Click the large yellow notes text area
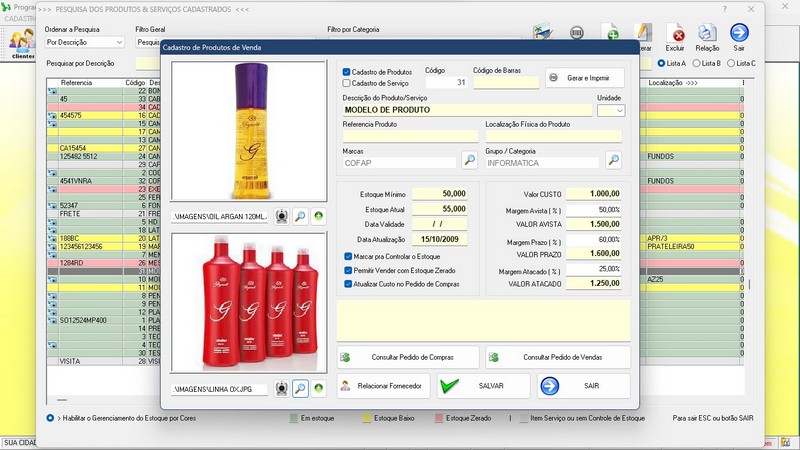 (x=483, y=320)
